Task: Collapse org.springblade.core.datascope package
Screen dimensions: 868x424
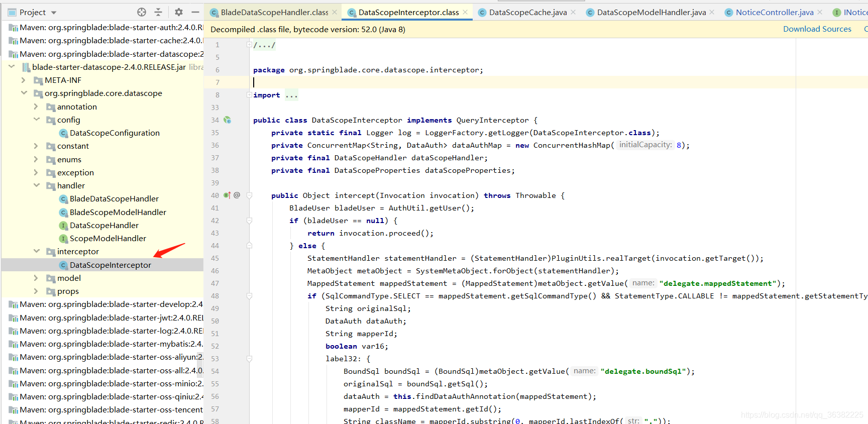Action: (x=24, y=93)
